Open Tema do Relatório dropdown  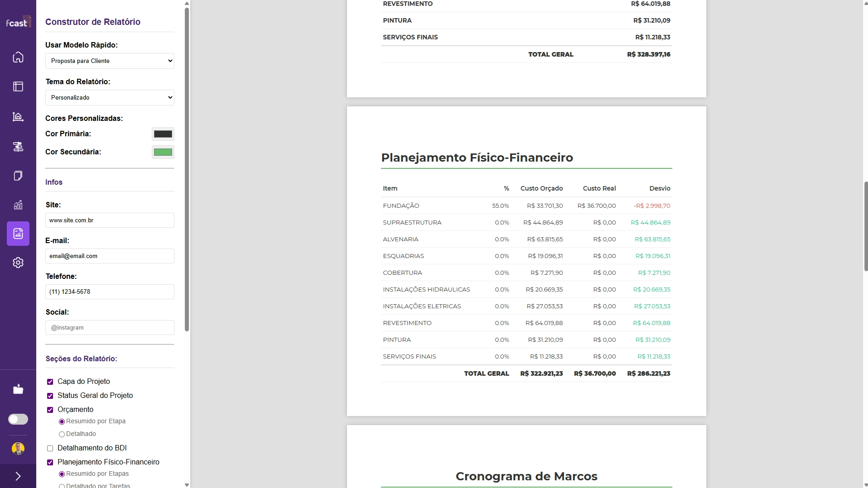pyautogui.click(x=110, y=97)
